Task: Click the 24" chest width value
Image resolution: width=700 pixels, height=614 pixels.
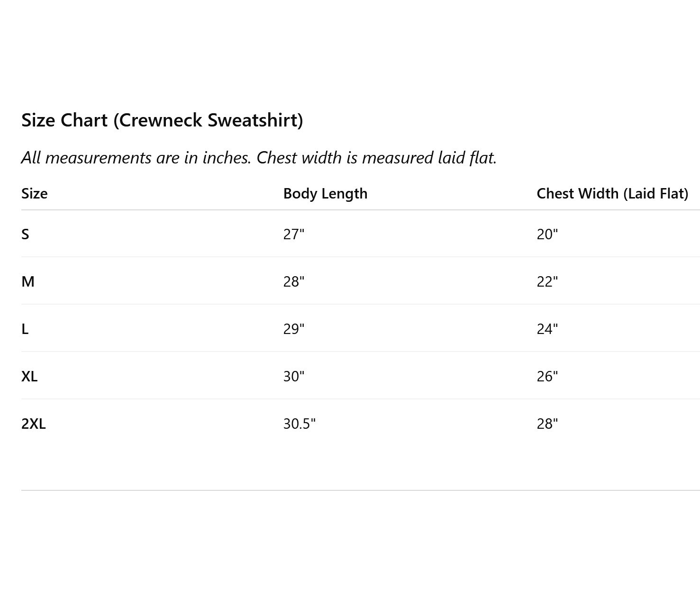Action: pos(547,329)
